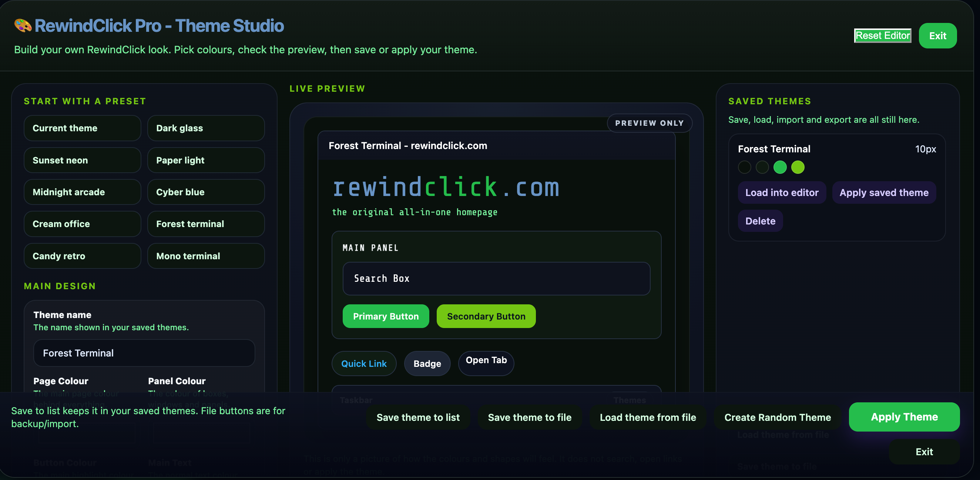Image resolution: width=980 pixels, height=480 pixels.
Task: Click the Reset Editor button
Action: pyautogui.click(x=883, y=36)
